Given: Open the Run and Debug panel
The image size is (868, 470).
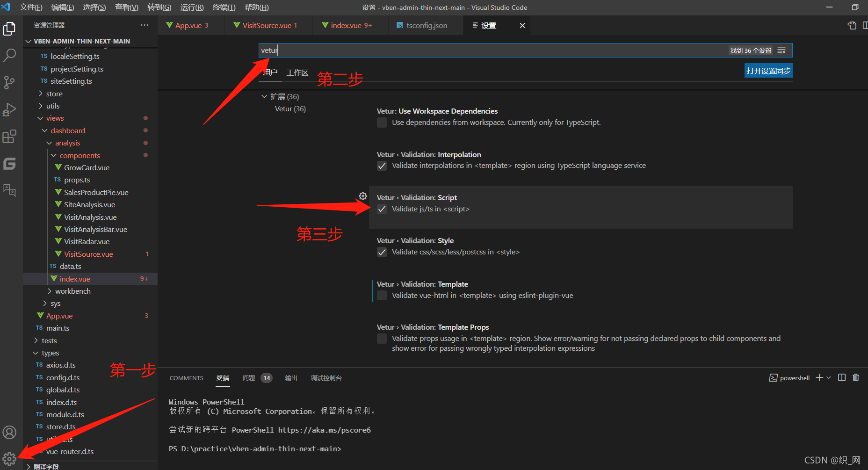Looking at the screenshot, I should [9, 109].
